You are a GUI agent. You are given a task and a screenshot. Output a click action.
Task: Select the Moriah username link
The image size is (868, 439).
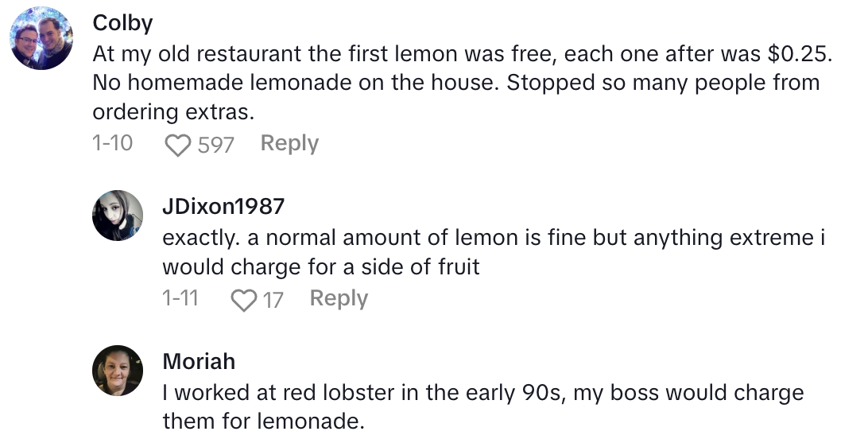coord(199,362)
